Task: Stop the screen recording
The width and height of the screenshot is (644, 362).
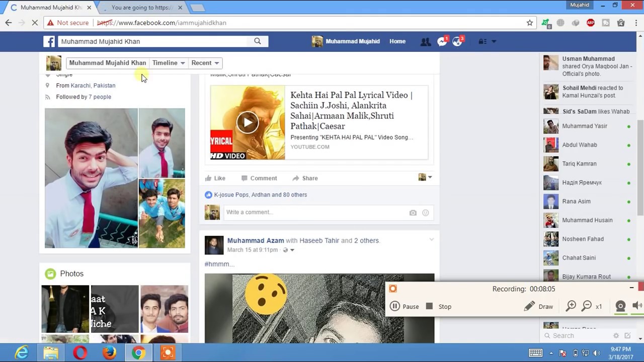Action: tap(439, 306)
